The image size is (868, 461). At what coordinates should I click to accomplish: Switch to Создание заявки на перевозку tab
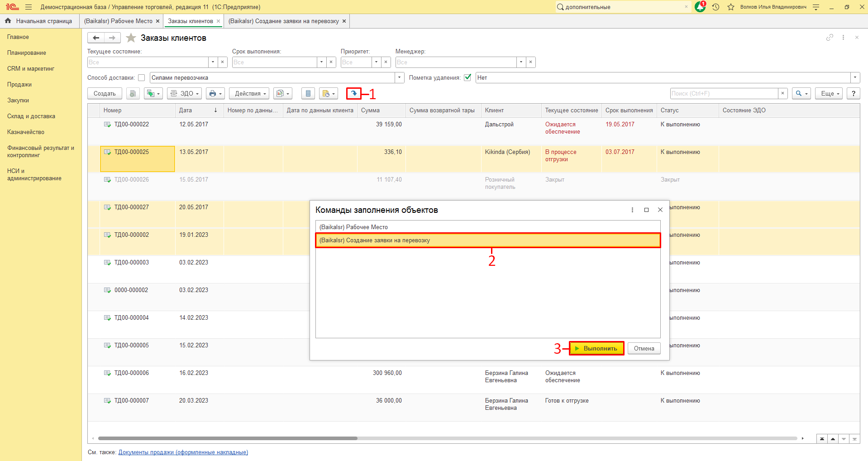click(283, 21)
